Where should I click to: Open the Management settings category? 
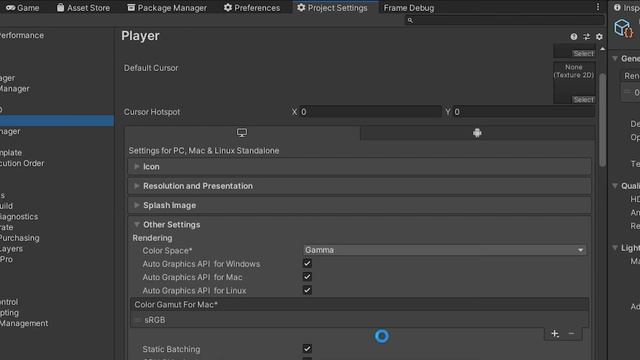tap(24, 323)
